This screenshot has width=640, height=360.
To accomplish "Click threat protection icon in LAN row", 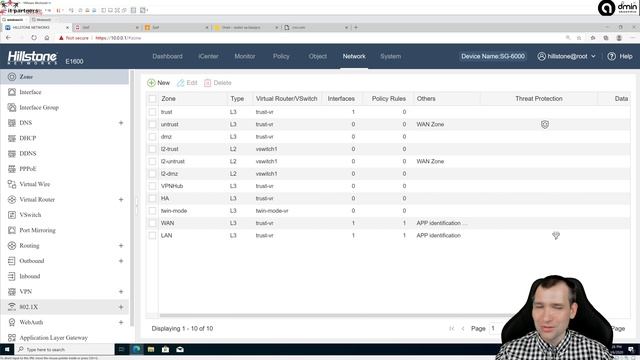I will (x=556, y=236).
